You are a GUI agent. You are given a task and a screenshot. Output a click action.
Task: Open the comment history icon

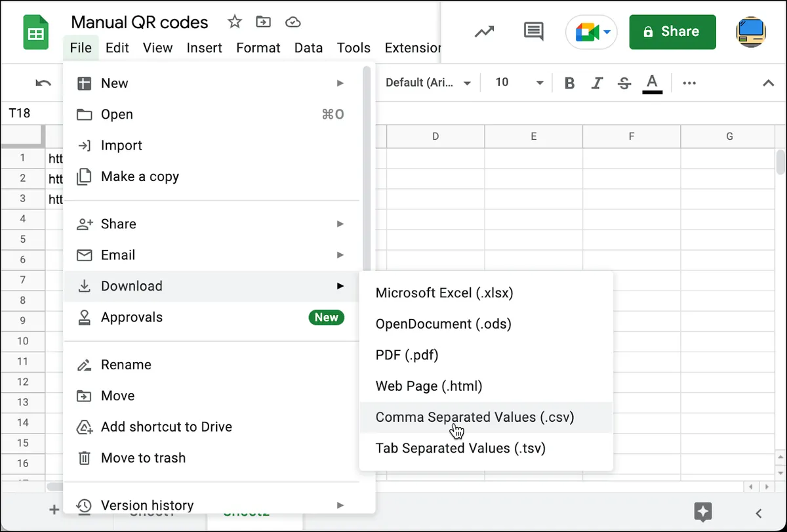click(x=533, y=31)
